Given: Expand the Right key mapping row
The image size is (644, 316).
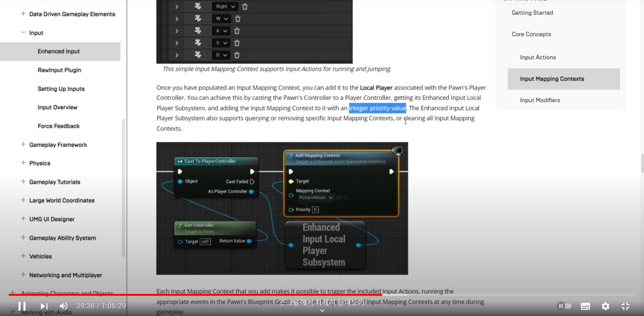Looking at the screenshot, I should [177, 7].
